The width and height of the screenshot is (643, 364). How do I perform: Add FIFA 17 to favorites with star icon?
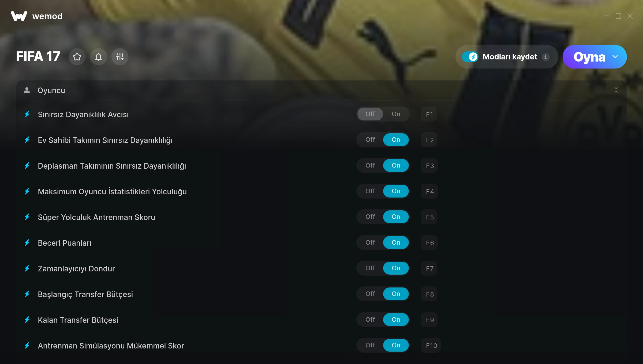click(x=77, y=57)
